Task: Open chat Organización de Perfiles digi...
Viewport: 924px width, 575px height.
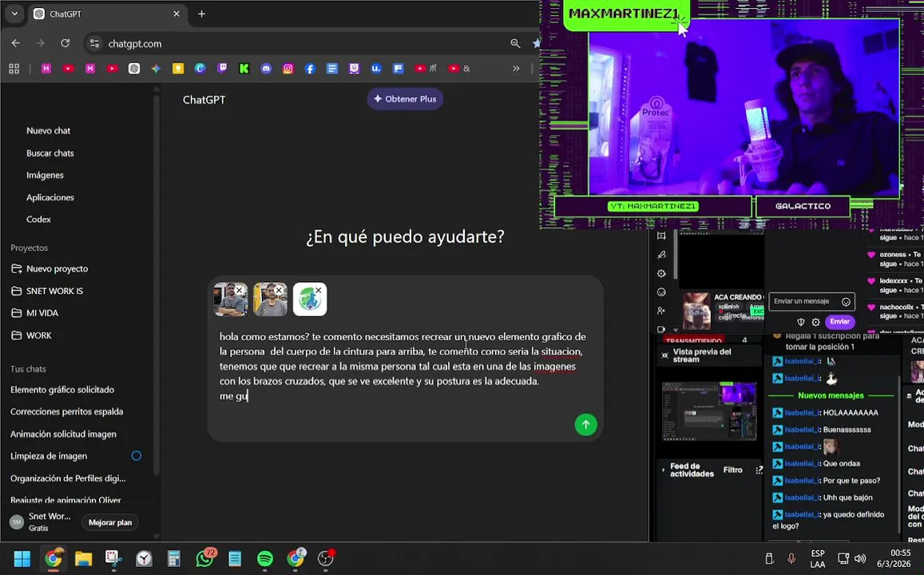Action: tap(68, 478)
